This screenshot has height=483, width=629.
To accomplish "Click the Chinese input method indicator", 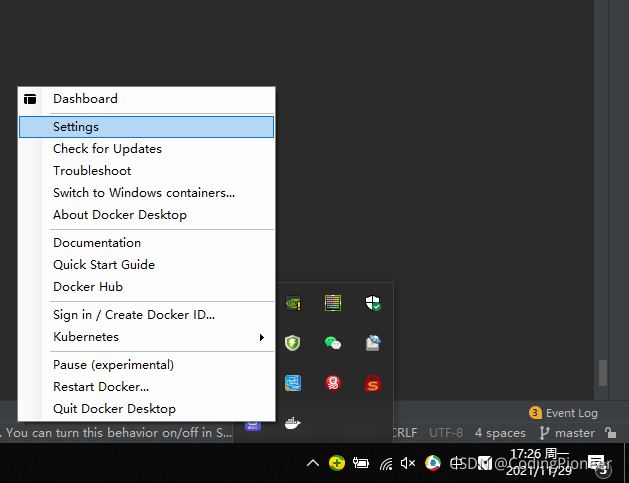I will 456,463.
